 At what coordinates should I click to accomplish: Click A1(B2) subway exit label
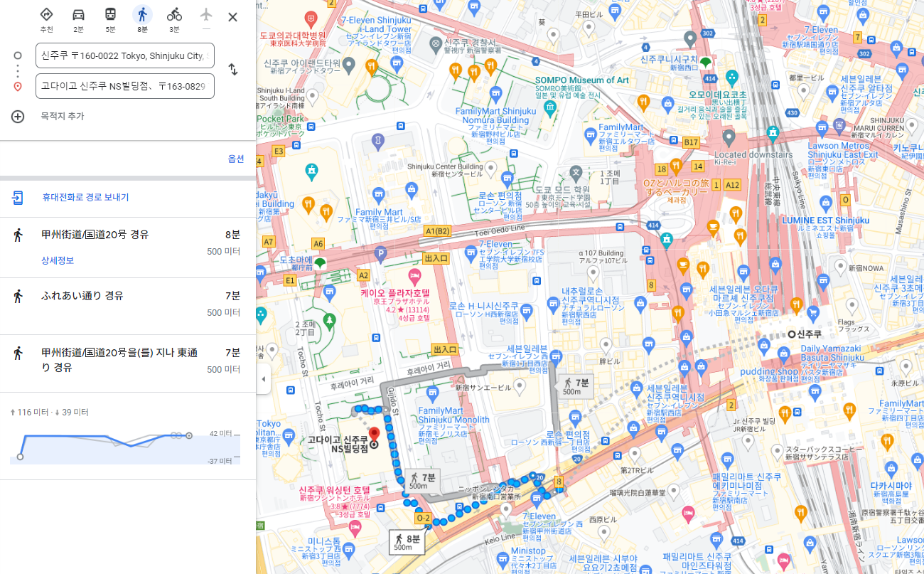click(437, 231)
